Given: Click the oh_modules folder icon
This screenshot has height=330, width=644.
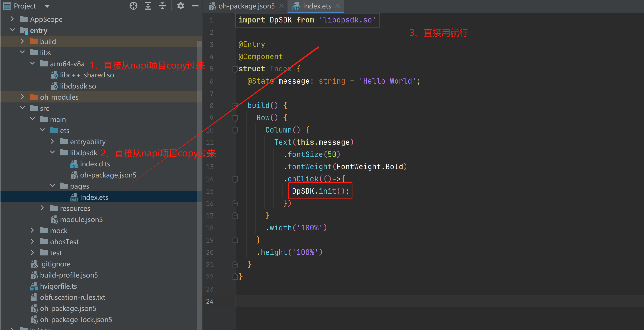Looking at the screenshot, I should pos(34,97).
